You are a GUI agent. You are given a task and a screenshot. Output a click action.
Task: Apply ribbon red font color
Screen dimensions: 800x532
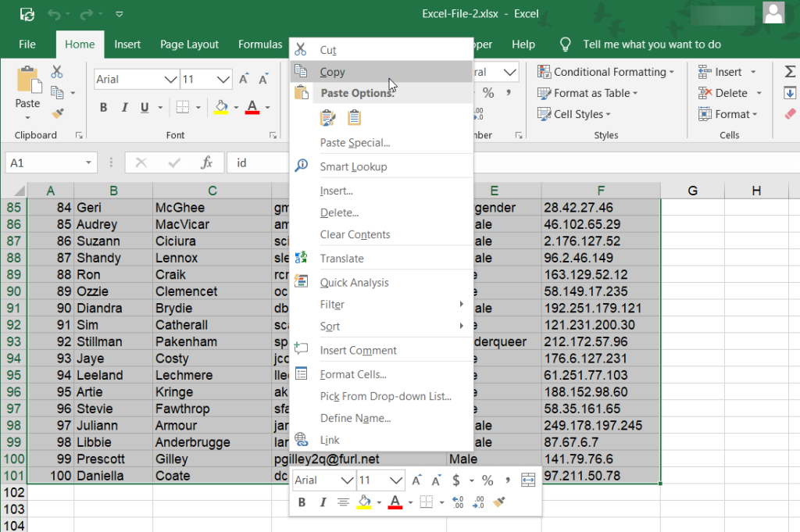pyautogui.click(x=252, y=107)
